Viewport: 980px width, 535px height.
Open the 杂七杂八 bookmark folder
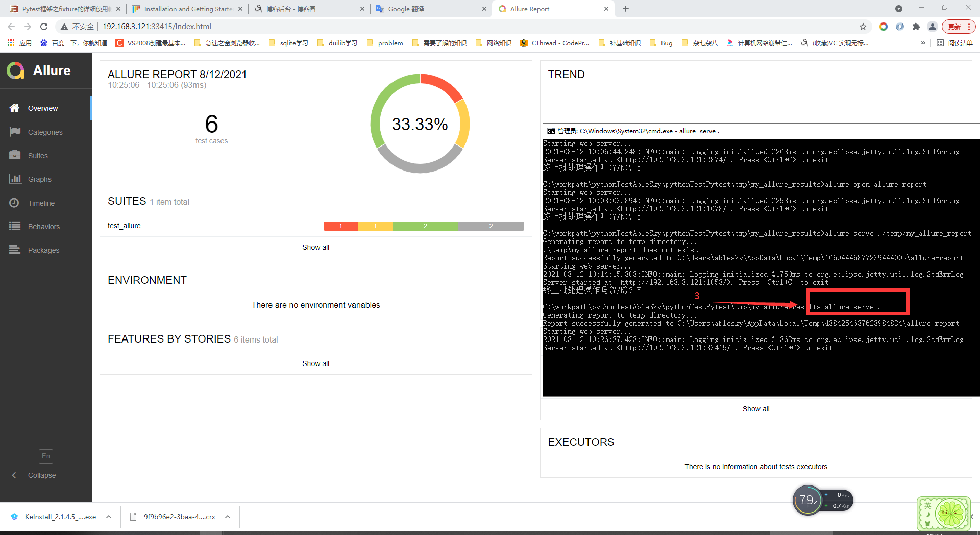pos(699,43)
